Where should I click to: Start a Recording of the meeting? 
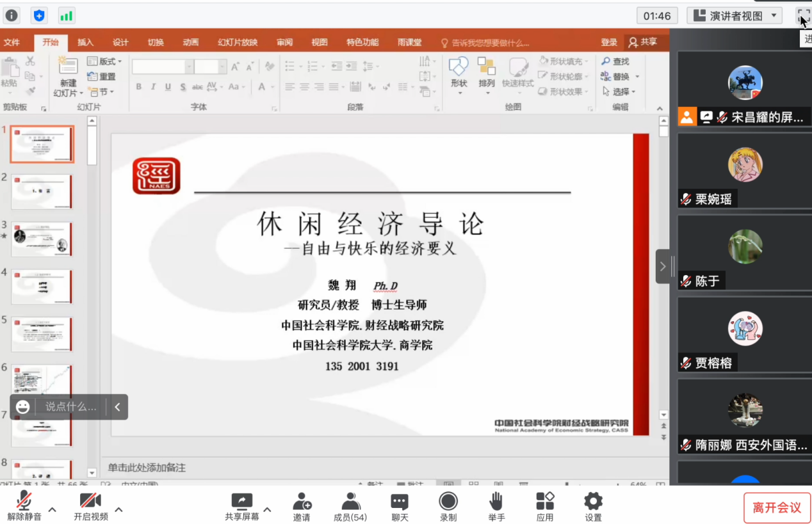tap(448, 502)
